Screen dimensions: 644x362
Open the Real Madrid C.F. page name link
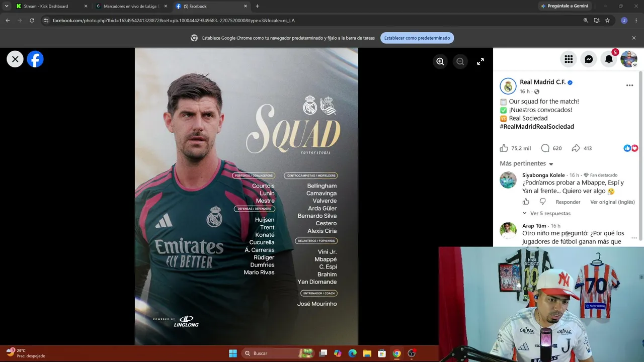tap(542, 82)
